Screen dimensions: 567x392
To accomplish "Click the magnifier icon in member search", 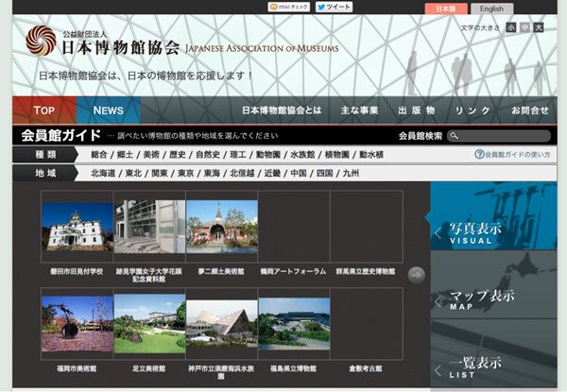I will (455, 136).
